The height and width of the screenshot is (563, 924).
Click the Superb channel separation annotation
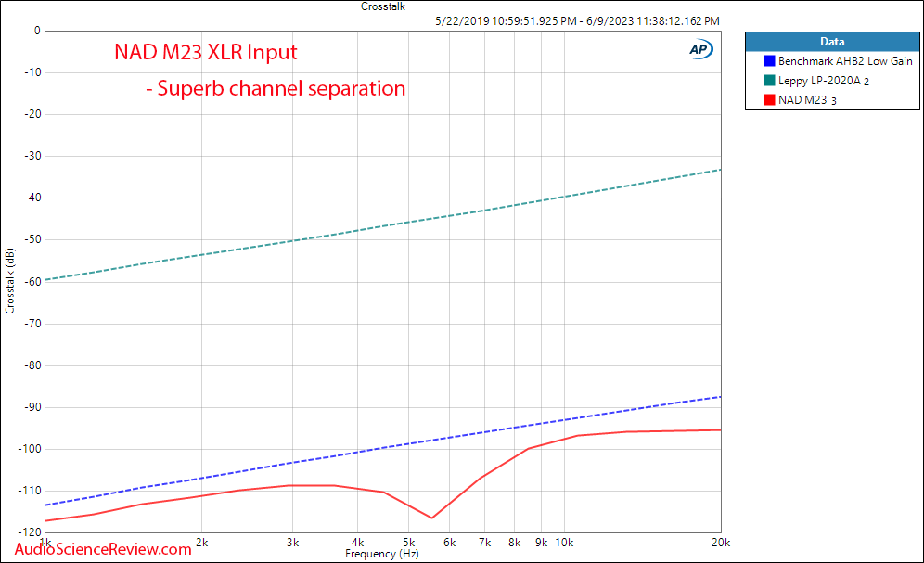click(x=276, y=88)
